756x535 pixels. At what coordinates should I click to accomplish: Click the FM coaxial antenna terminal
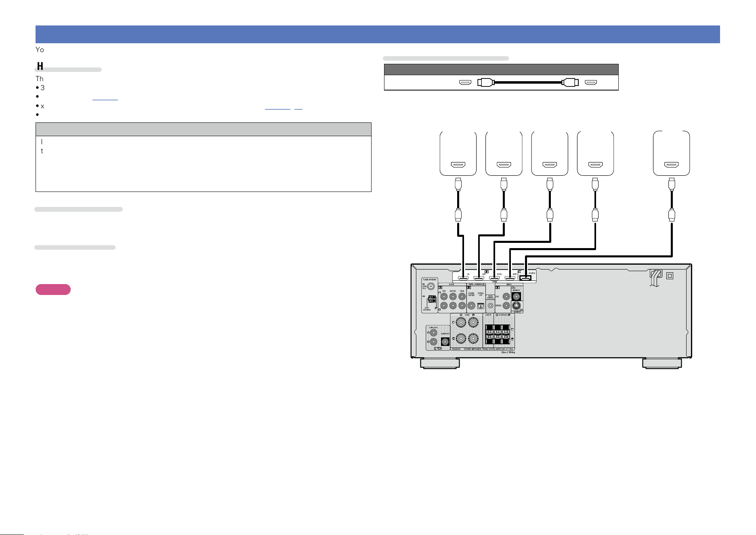(x=431, y=286)
